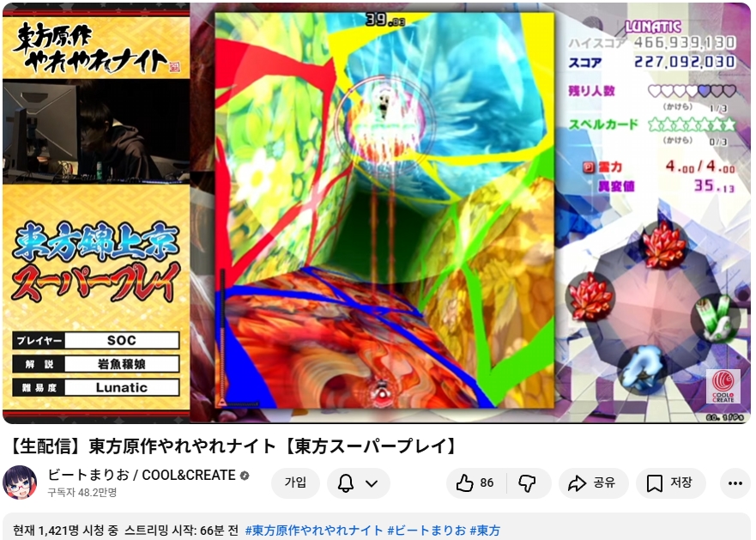Click the commentator name 岩魚穣娘
This screenshot has width=756, height=540.
pyautogui.click(x=122, y=364)
